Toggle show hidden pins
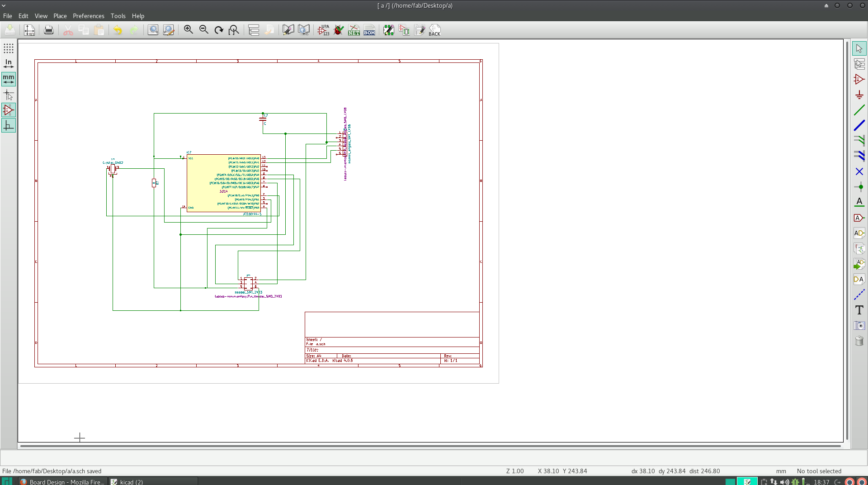 tap(9, 110)
